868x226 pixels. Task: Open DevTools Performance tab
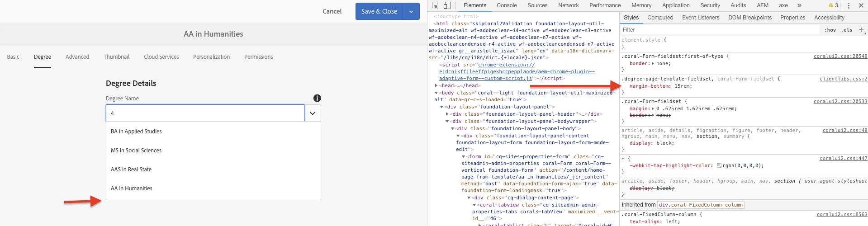coord(605,5)
